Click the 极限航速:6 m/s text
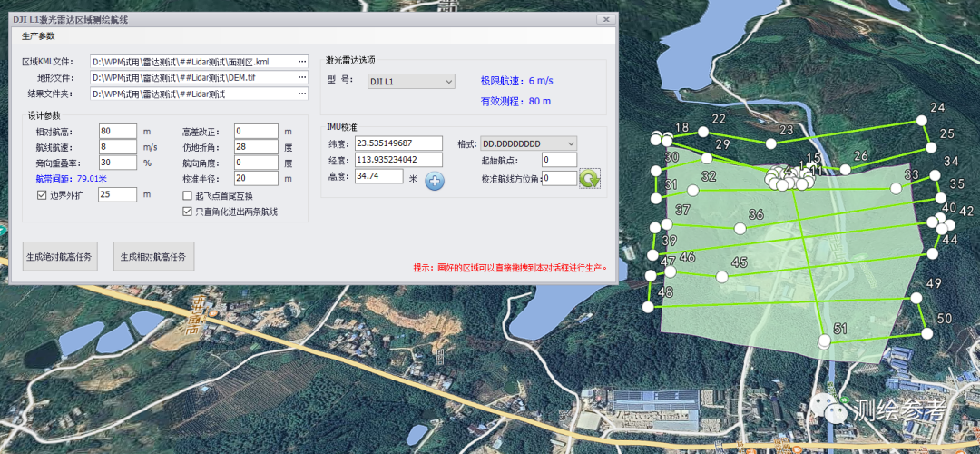Viewport: 980px width, 454px height. 517,81
